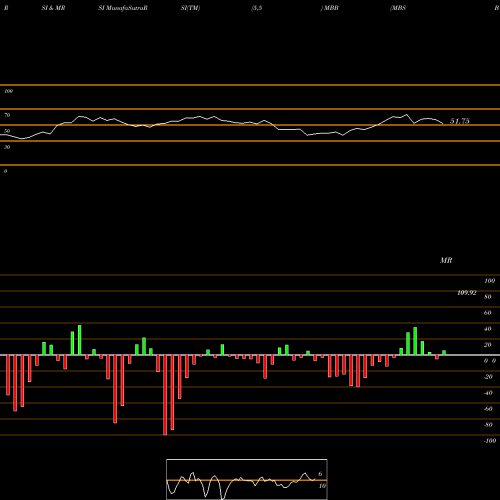Click the '(5,5' parameter text
Viewport: 500px width, 500px height.
257,8
